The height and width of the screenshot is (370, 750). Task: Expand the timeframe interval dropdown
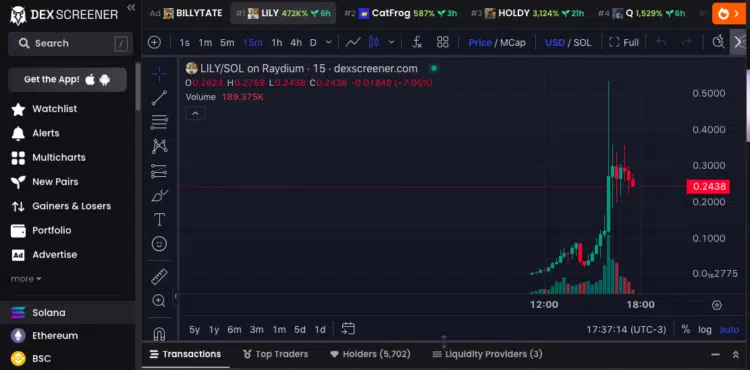pyautogui.click(x=329, y=42)
